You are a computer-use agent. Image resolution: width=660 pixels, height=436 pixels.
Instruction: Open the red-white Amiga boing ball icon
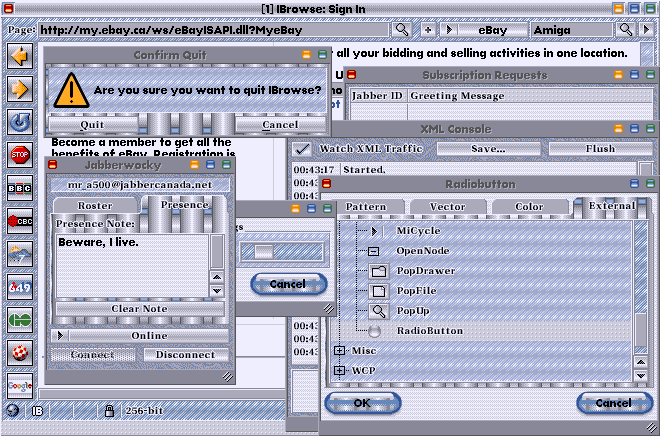(20, 353)
